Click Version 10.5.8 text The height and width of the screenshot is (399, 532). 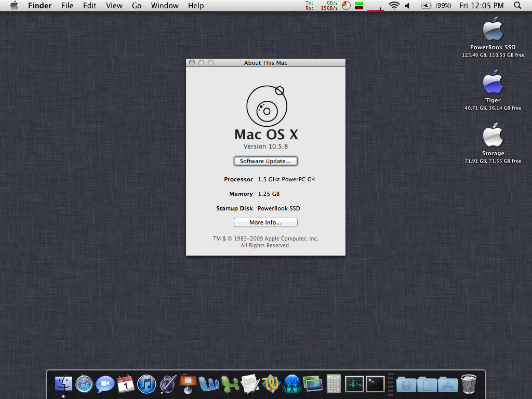pos(265,146)
